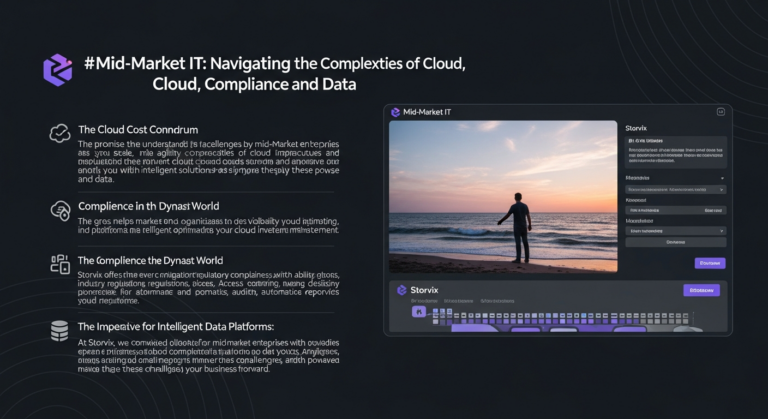Click the devices icon beside 'The Complience the Dynast World'
The height and width of the screenshot is (419, 768).
(60, 264)
